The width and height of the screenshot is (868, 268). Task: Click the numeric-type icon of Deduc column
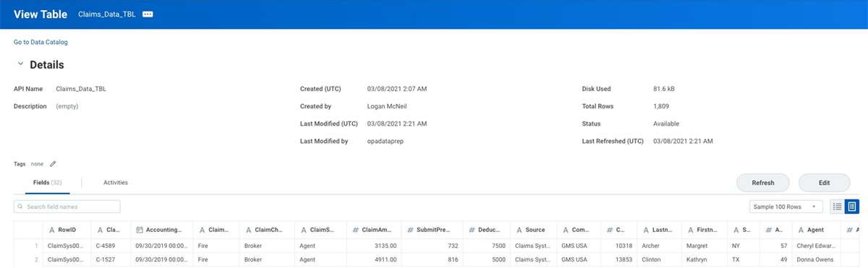471,230
